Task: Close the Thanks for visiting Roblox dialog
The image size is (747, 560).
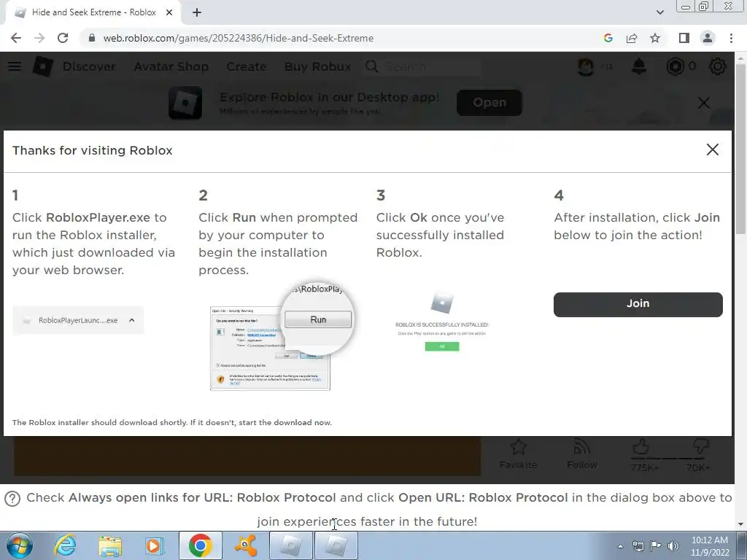Action: [x=712, y=149]
